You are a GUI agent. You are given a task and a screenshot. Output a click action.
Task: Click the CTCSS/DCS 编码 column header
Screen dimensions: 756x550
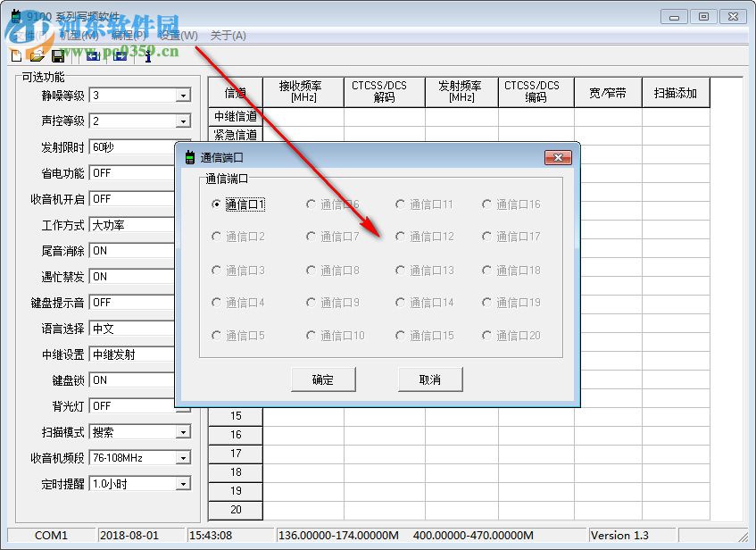pos(536,92)
